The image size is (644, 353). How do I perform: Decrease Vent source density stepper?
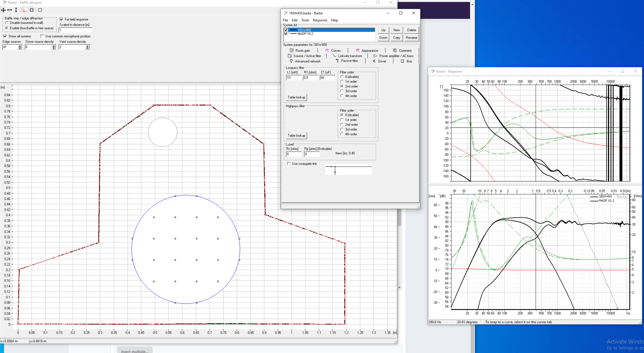coord(87,48)
